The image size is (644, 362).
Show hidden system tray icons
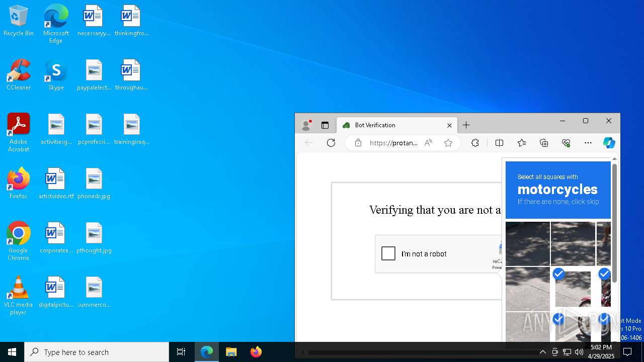pyautogui.click(x=542, y=352)
